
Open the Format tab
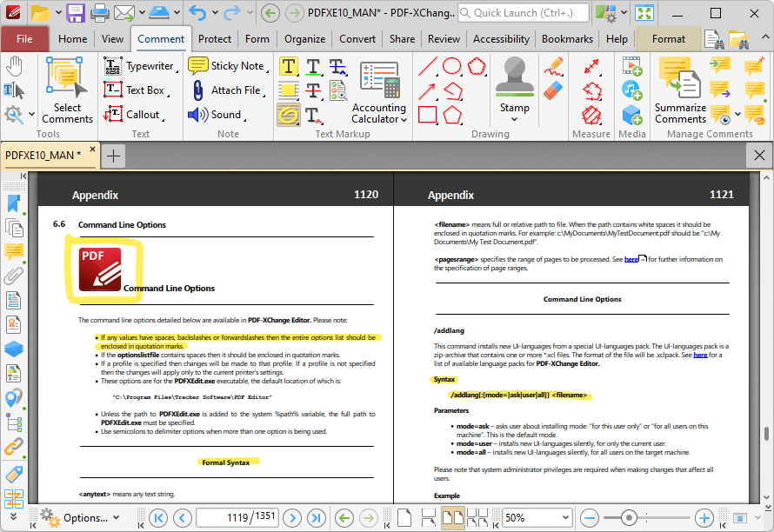(x=669, y=39)
